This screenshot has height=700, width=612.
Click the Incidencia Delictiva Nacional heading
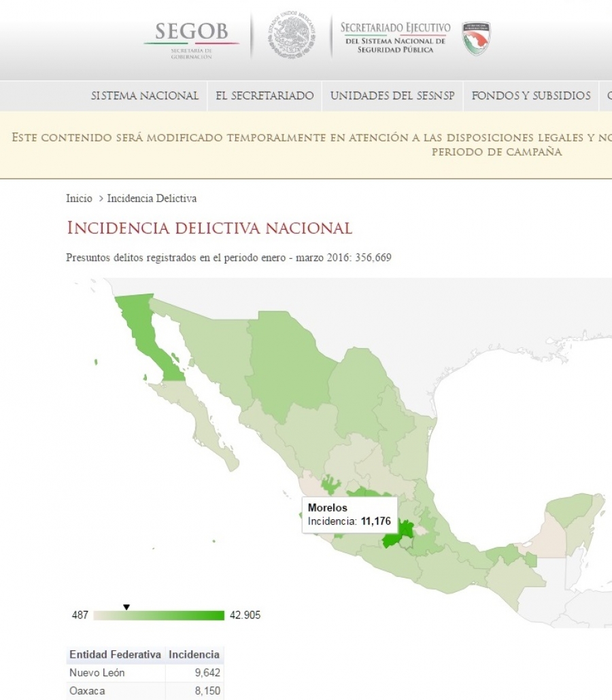[x=209, y=228]
